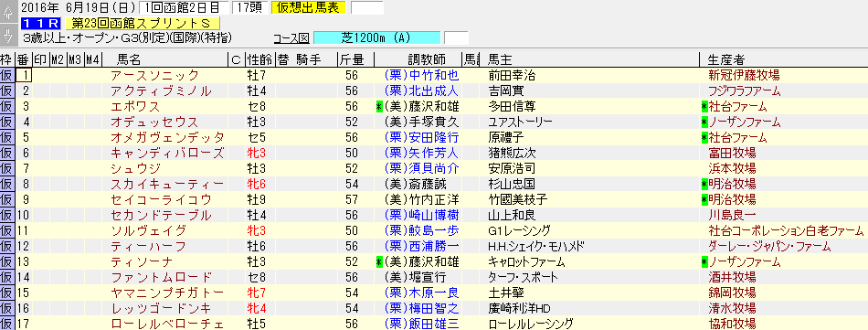Open horse アースソニック details
The width and height of the screenshot is (868, 330).
tap(154, 75)
